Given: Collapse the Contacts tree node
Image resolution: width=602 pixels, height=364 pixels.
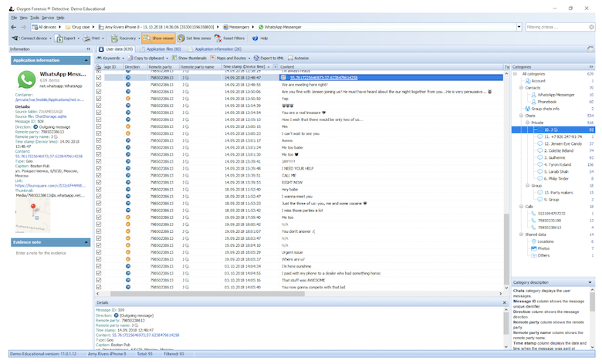Looking at the screenshot, I should pos(521,88).
